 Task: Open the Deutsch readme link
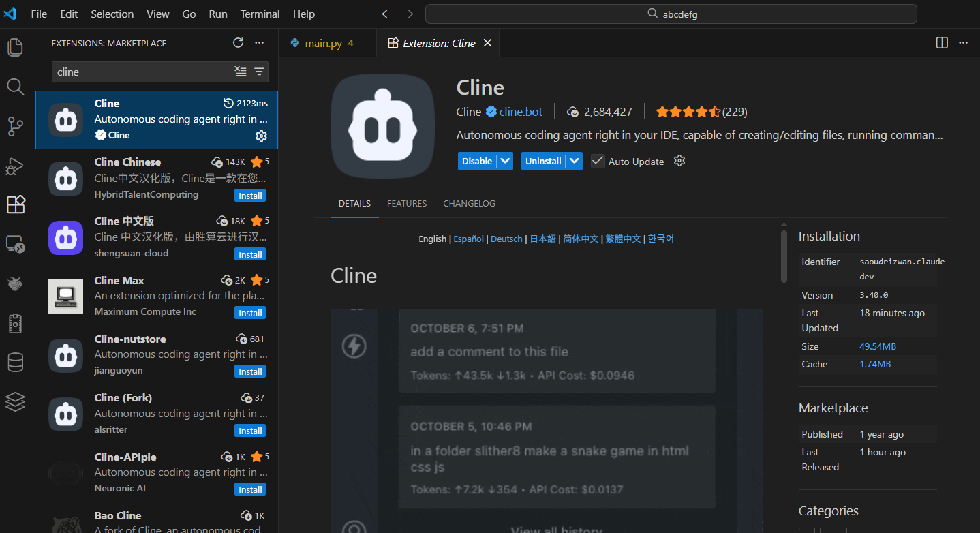click(506, 239)
